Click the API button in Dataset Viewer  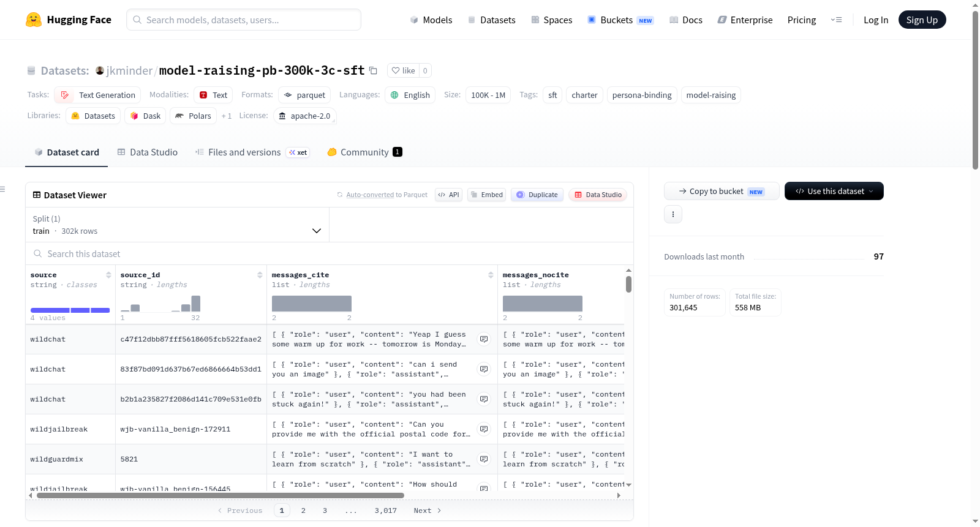[x=448, y=195]
